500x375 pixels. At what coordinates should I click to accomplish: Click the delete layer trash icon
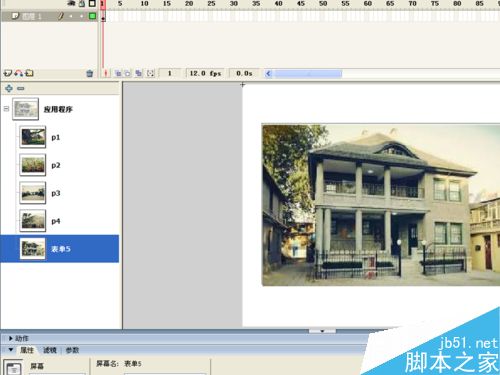click(x=90, y=73)
